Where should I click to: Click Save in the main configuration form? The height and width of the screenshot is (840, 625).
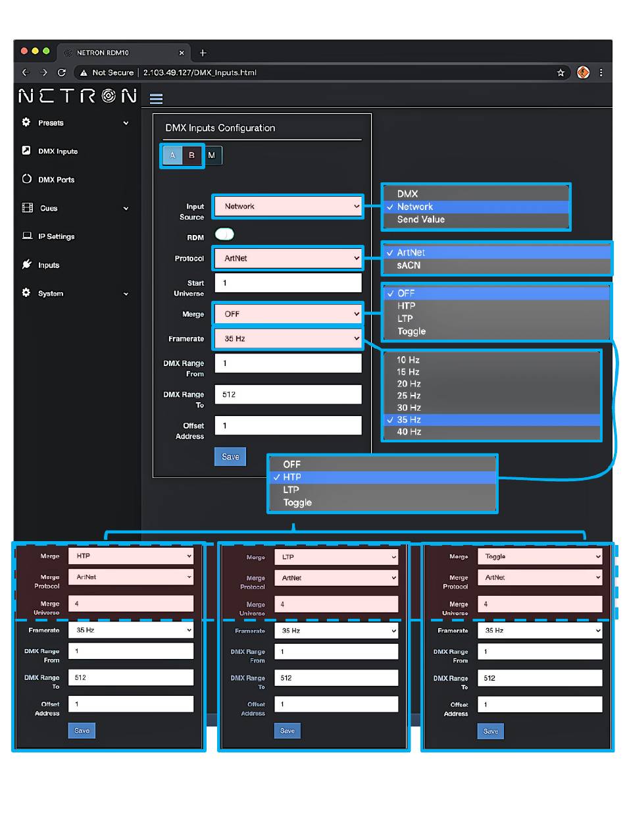[230, 457]
